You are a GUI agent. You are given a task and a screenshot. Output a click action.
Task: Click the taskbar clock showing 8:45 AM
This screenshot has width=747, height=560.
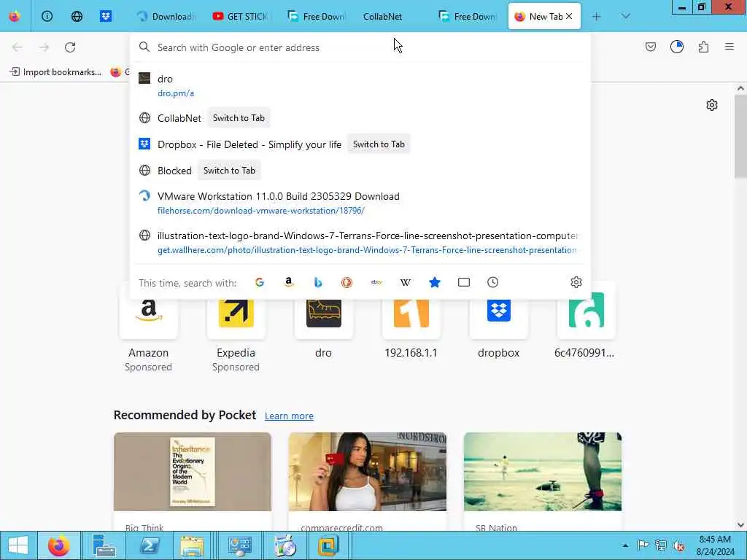tap(715, 545)
